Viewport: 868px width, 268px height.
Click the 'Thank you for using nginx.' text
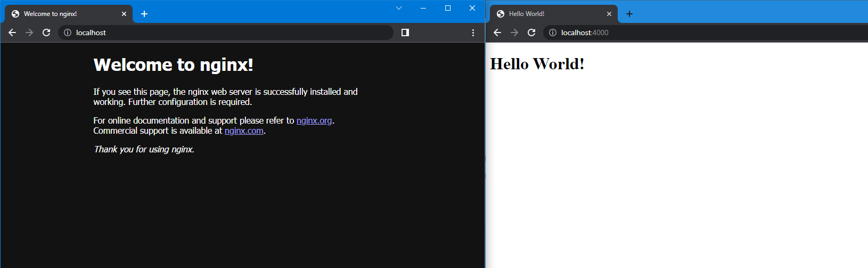tap(144, 149)
